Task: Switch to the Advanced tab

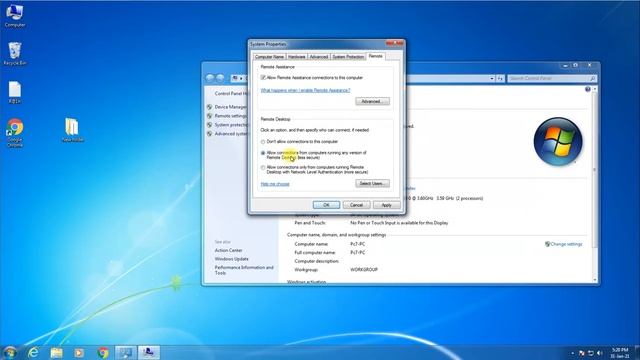Action: [x=318, y=57]
